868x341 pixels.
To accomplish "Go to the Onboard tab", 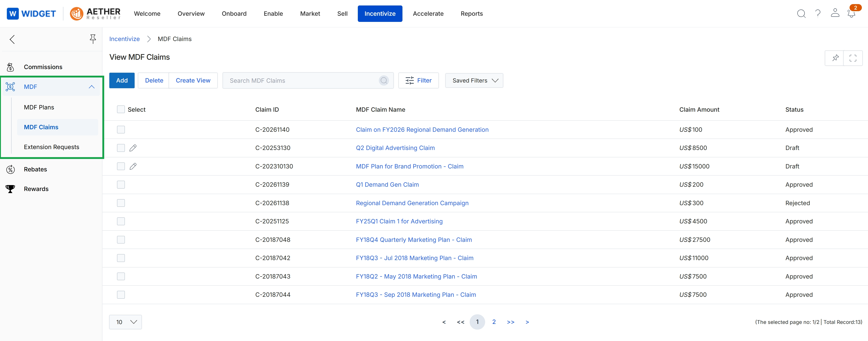I will tap(234, 13).
